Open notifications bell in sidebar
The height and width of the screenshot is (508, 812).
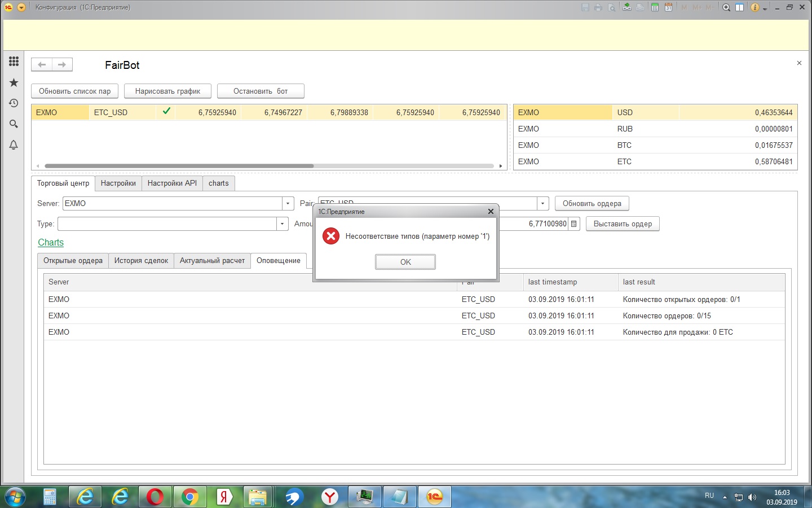point(14,144)
